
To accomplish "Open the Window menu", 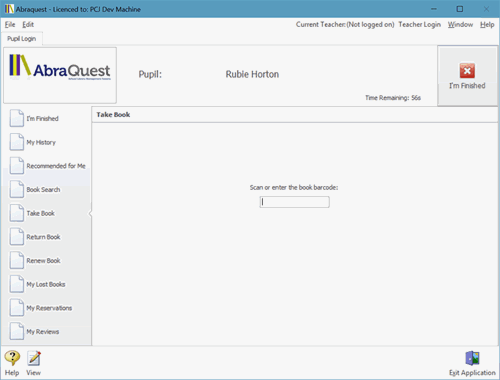I will 460,24.
